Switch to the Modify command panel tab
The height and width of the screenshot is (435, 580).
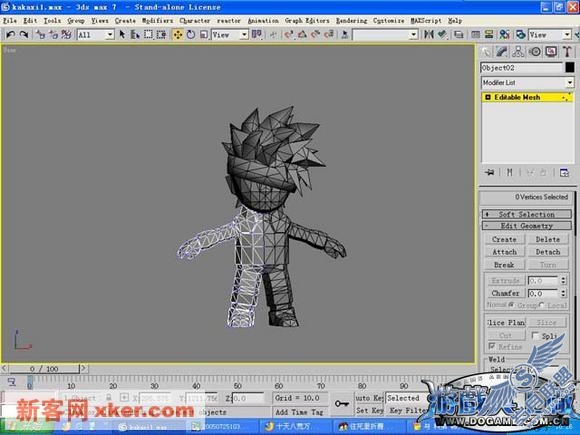point(502,52)
